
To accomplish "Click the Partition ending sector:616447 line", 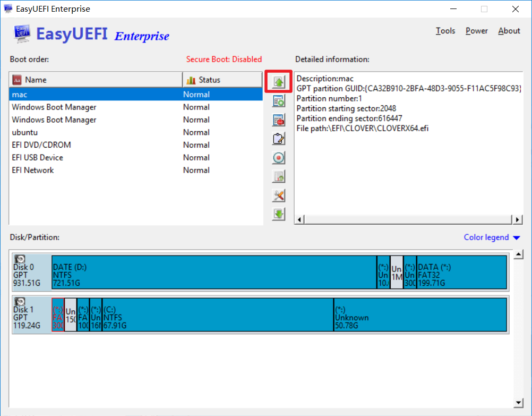I will [x=349, y=118].
